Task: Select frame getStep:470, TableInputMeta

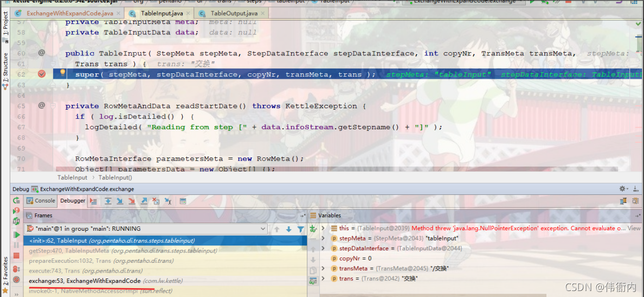Action: coord(165,250)
